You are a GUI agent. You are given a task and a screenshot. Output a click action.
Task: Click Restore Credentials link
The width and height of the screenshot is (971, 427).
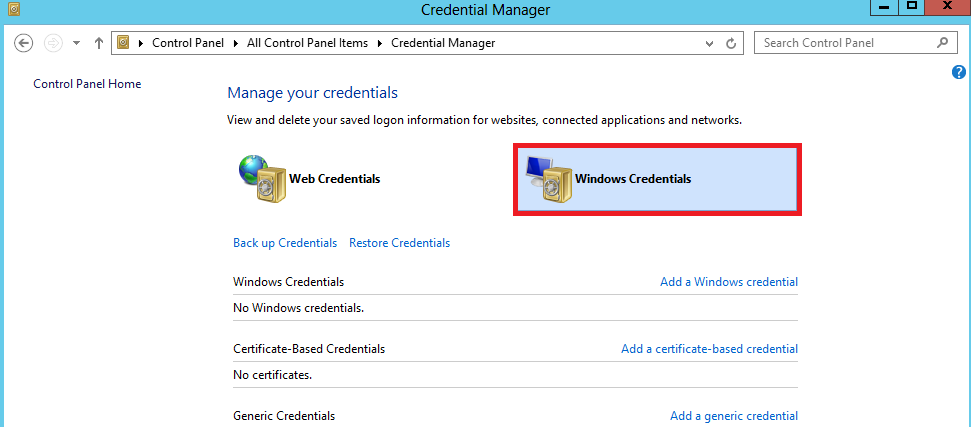(x=399, y=243)
